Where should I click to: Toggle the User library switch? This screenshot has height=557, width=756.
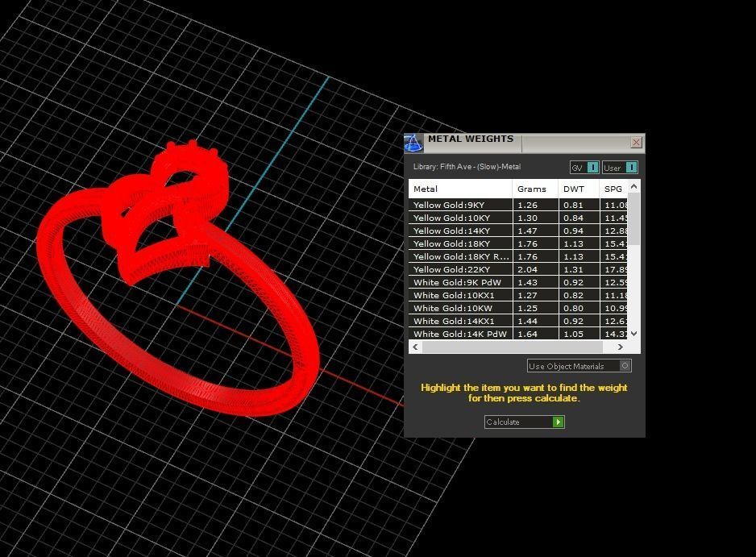pyautogui.click(x=620, y=168)
